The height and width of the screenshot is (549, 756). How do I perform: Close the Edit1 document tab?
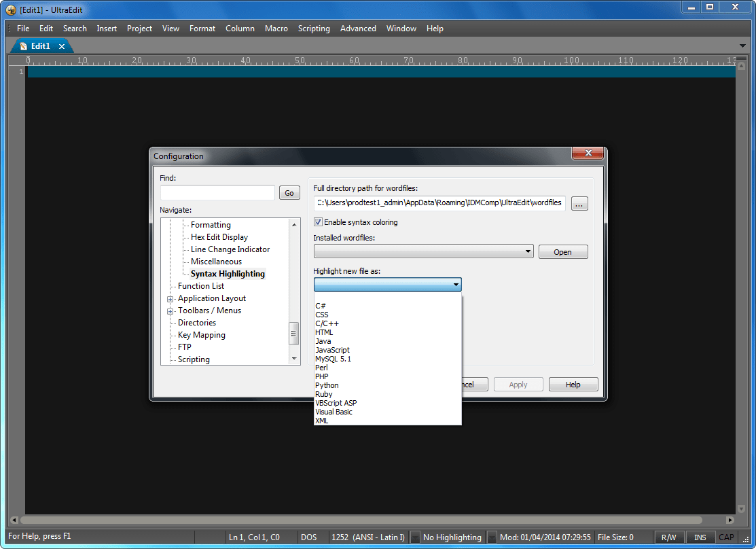pos(62,46)
